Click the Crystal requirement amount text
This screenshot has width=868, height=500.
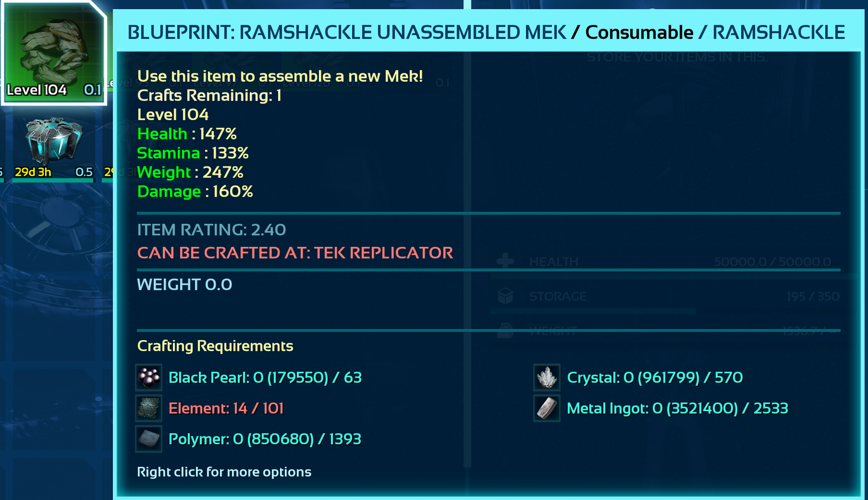coord(655,377)
